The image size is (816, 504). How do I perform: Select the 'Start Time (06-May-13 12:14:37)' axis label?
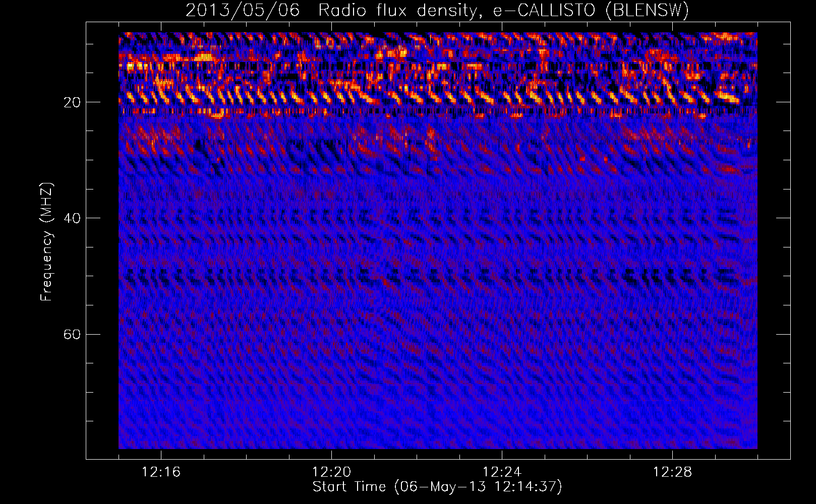437,487
